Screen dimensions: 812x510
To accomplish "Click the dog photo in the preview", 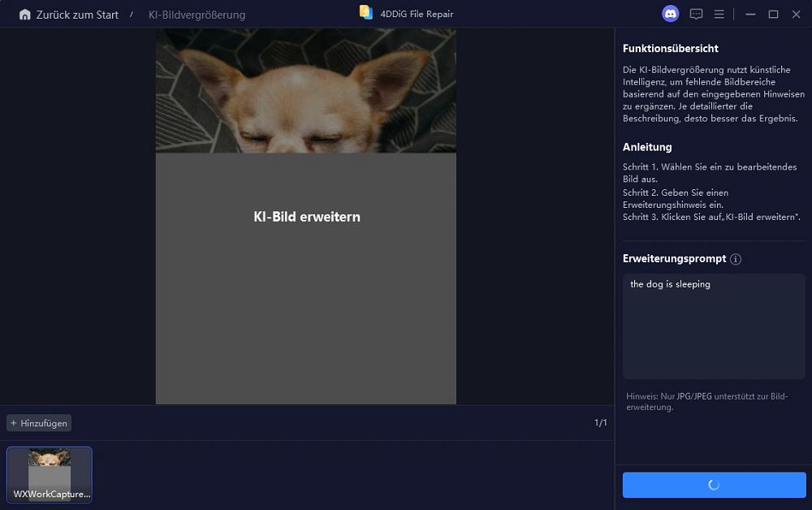I will pyautogui.click(x=306, y=91).
